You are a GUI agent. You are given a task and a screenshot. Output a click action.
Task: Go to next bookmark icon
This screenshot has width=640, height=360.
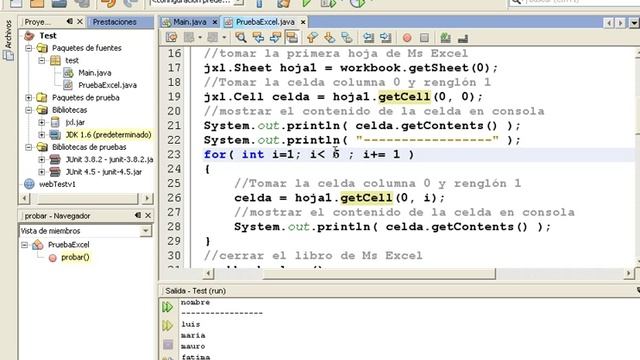[x=329, y=38]
